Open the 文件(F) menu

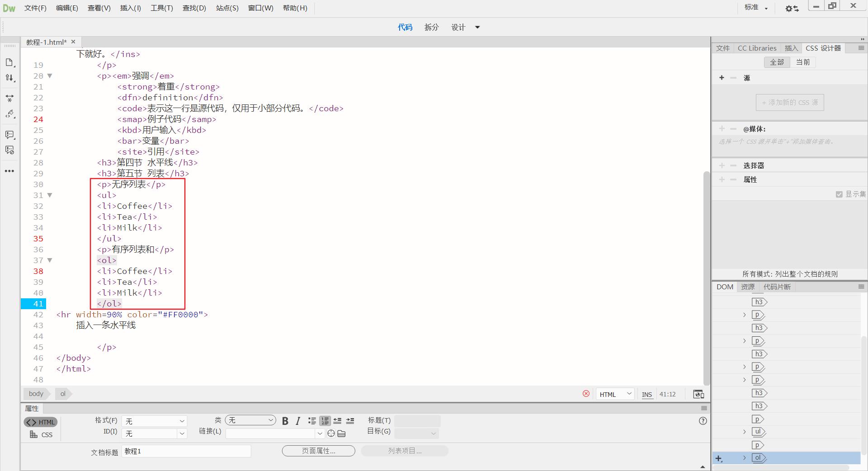pyautogui.click(x=35, y=8)
